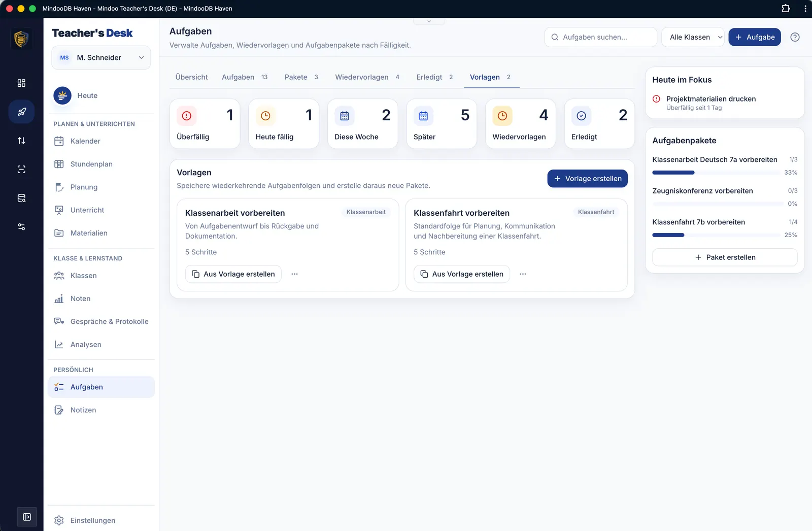
Task: Click the up-down arrows sync icon
Action: point(21,141)
